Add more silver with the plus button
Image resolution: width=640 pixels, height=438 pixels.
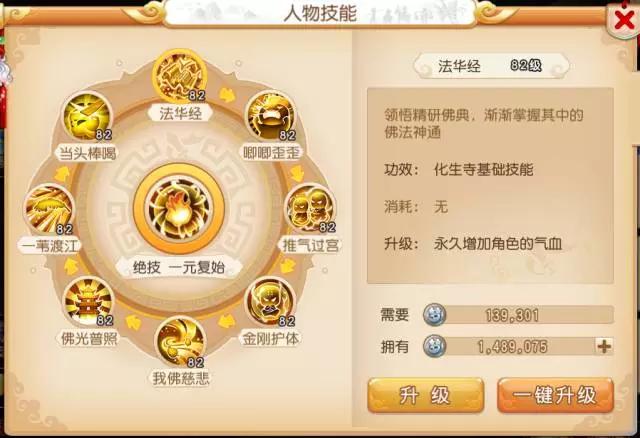point(604,347)
